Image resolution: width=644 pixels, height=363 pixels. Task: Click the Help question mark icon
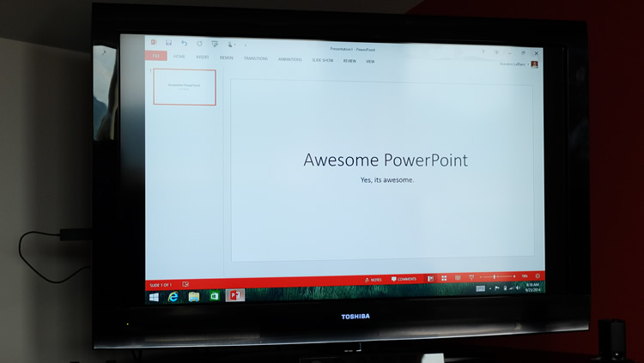point(483,52)
